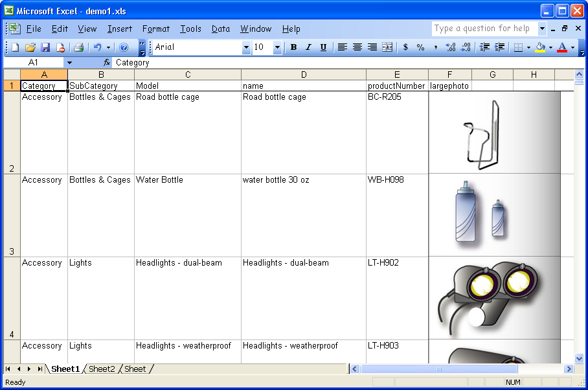Toggle Underline formatting
Image resolution: width=588 pixels, height=390 pixels.
(323, 47)
